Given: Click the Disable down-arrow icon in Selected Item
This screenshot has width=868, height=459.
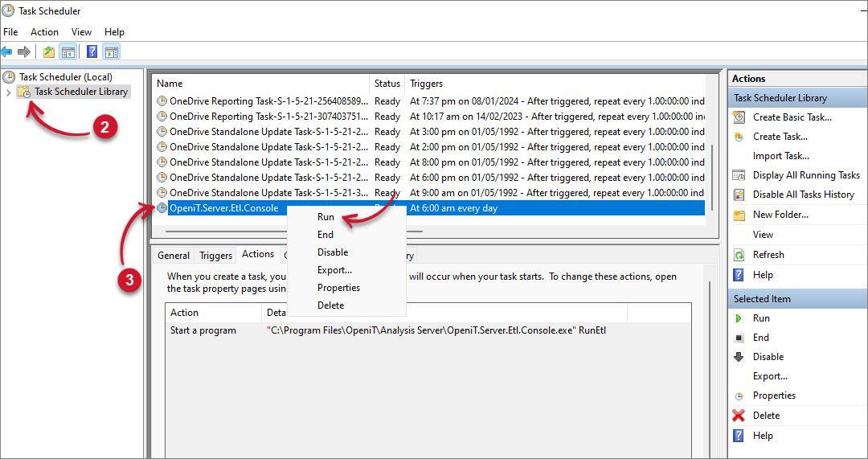Looking at the screenshot, I should click(739, 357).
